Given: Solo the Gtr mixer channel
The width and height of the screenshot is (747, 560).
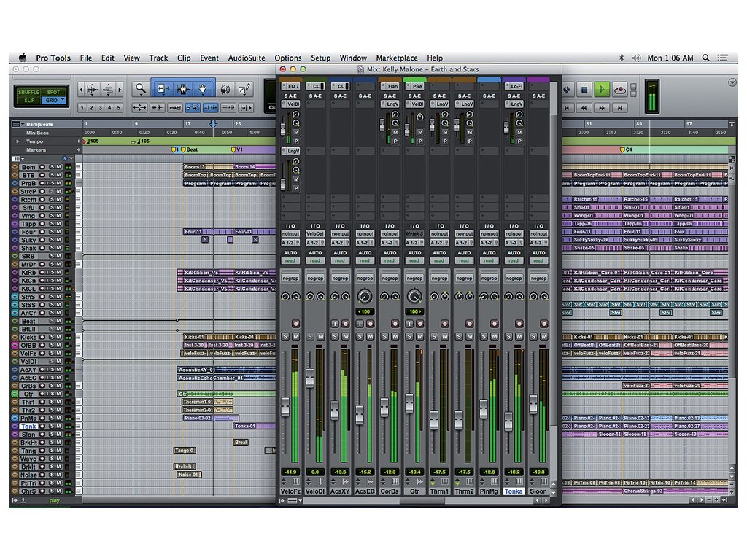Looking at the screenshot, I should pyautogui.click(x=409, y=337).
